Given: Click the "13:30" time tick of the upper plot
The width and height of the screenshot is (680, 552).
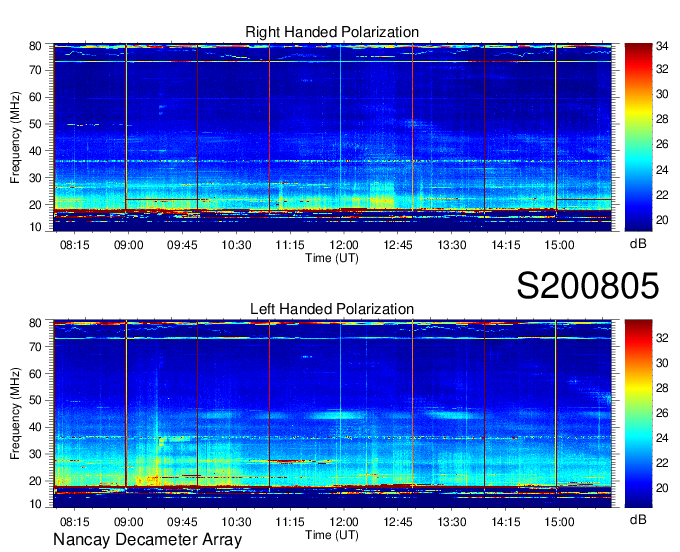Looking at the screenshot, I should click(x=451, y=245).
